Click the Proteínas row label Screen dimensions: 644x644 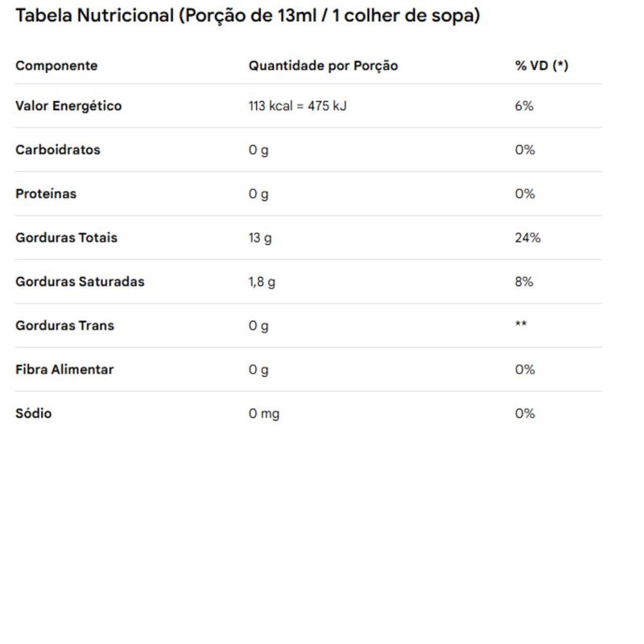(46, 194)
